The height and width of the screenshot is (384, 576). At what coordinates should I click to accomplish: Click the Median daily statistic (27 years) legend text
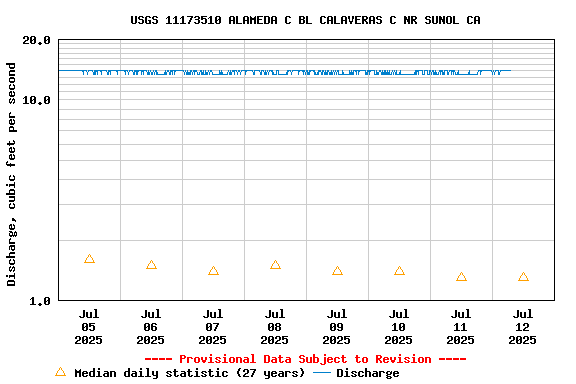190,373
